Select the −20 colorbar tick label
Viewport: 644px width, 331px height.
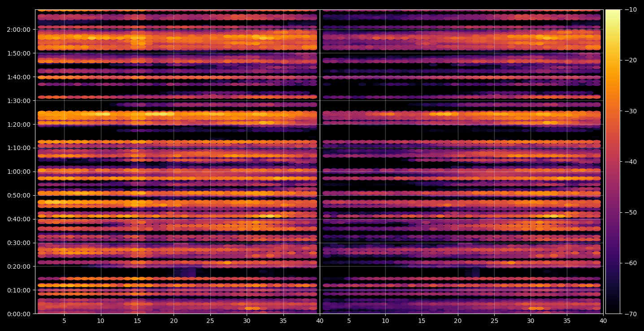click(631, 60)
